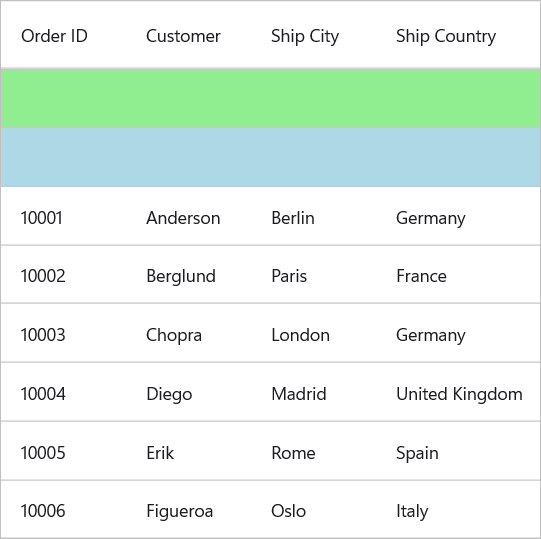Click the Customer column header
The image size is (541, 539).
coord(188,35)
